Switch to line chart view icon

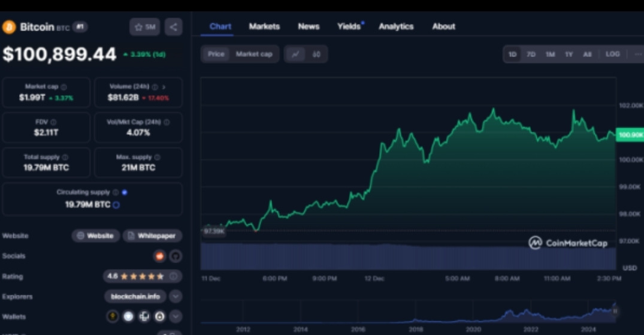click(295, 54)
